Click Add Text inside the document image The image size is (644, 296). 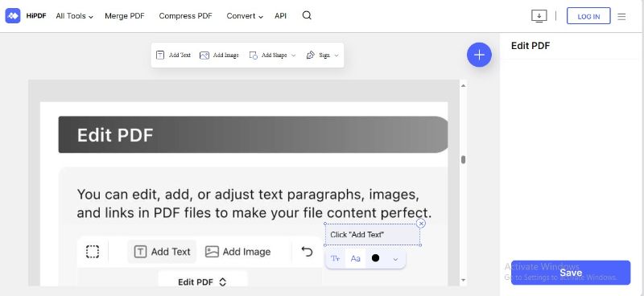point(162,252)
